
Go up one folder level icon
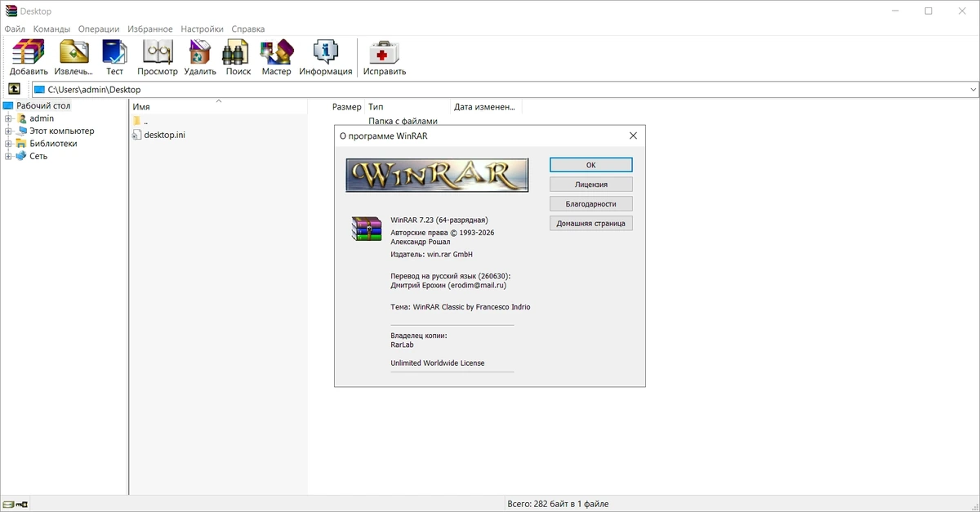click(14, 89)
